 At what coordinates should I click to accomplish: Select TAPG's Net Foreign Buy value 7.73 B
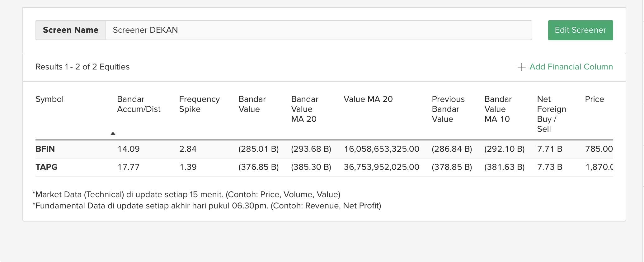tap(549, 167)
